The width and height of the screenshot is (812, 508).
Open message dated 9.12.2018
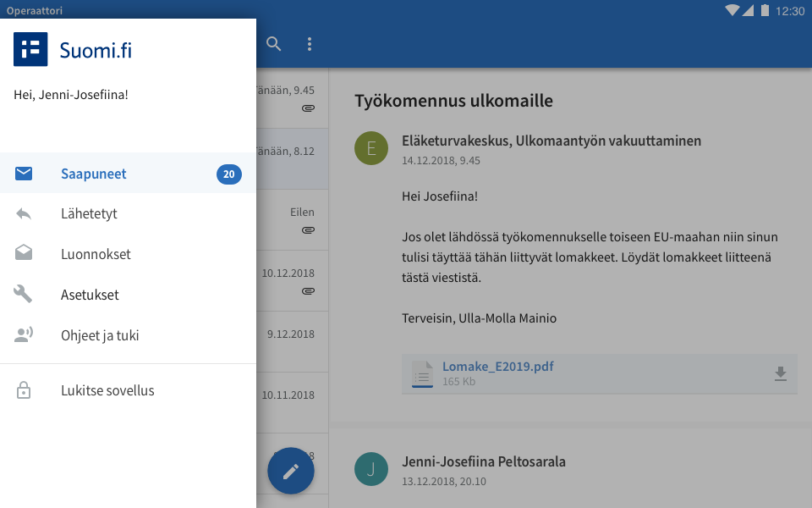(x=293, y=341)
